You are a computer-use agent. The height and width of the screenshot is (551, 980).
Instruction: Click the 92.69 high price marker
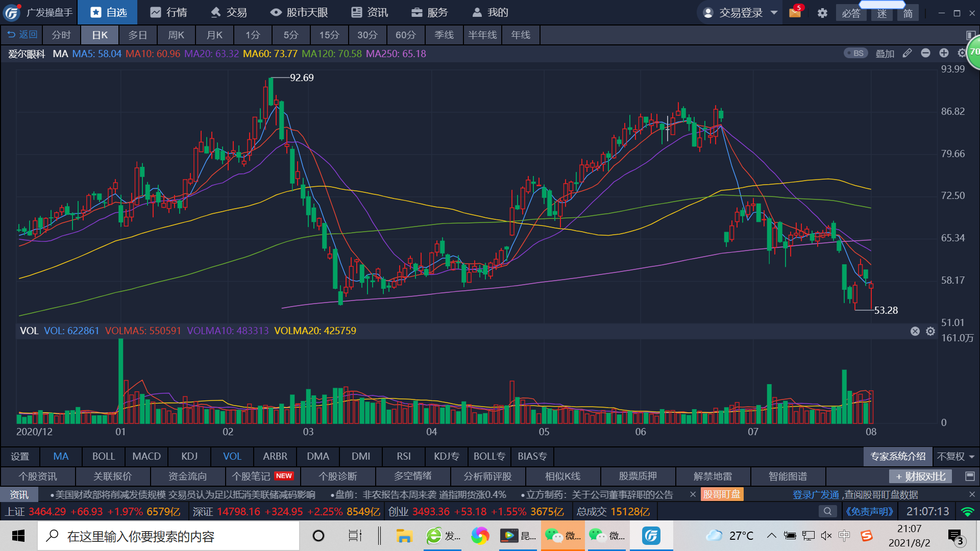(302, 78)
